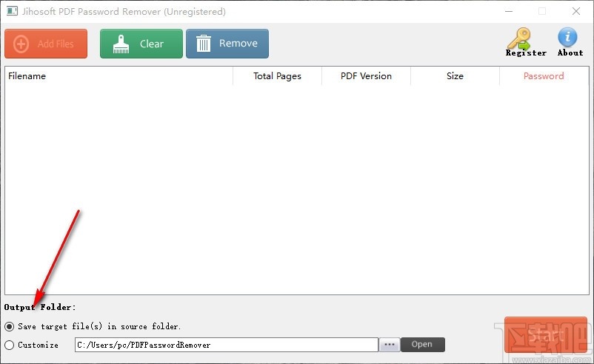Open the Register key icon

point(526,42)
